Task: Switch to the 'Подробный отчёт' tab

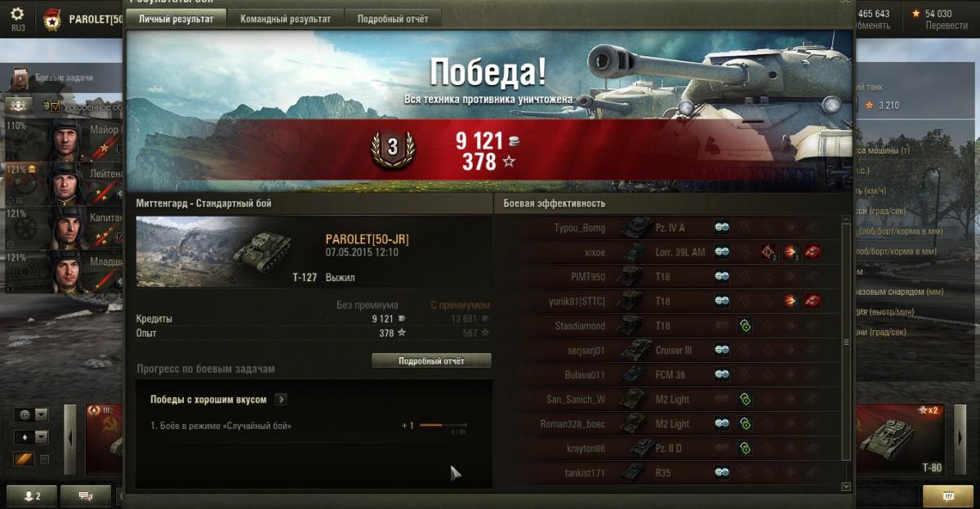Action: point(393,19)
